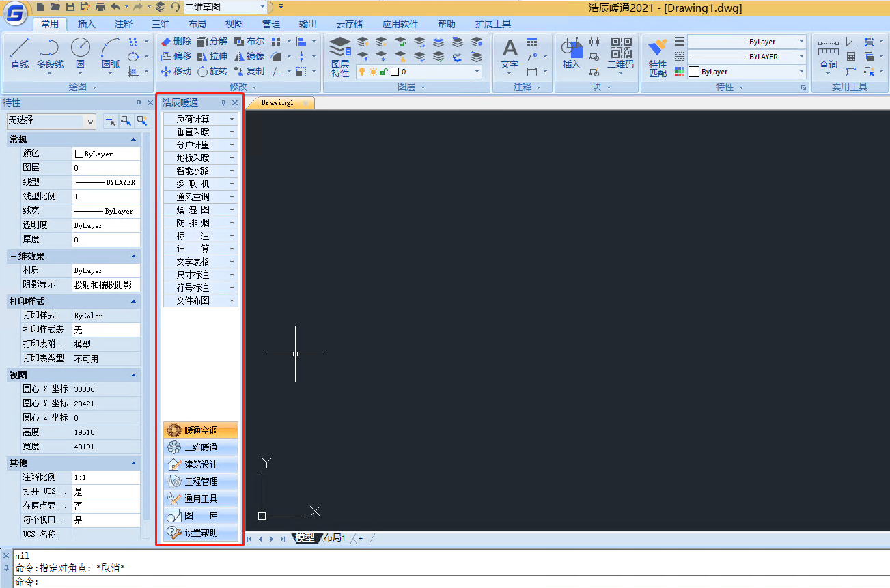
Task: Click the 暖通空调 category button
Action: [x=201, y=430]
